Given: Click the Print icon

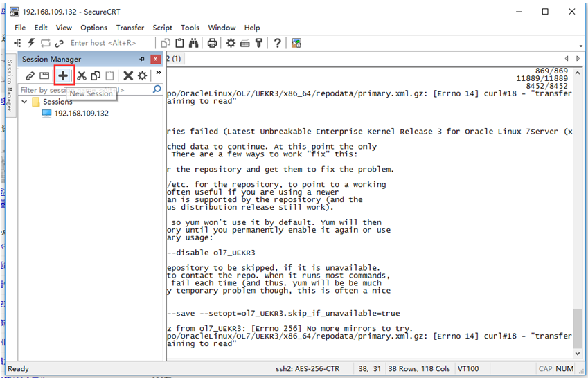Looking at the screenshot, I should pyautogui.click(x=212, y=43).
